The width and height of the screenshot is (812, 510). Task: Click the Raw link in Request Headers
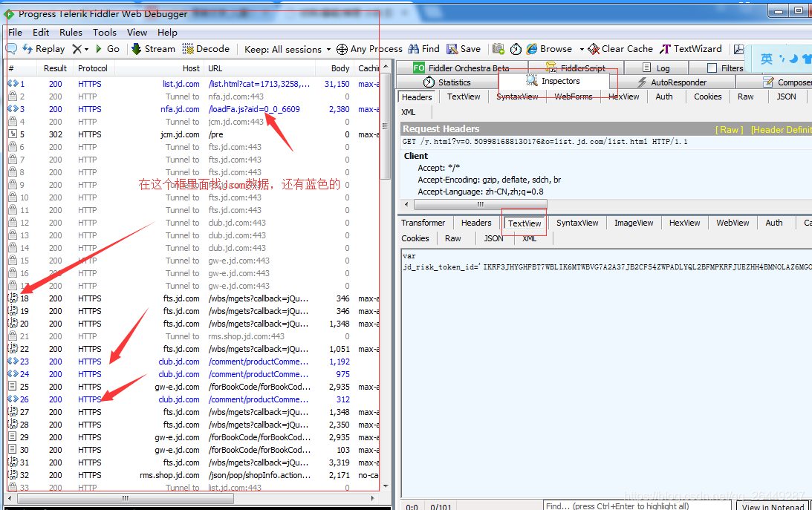click(729, 130)
